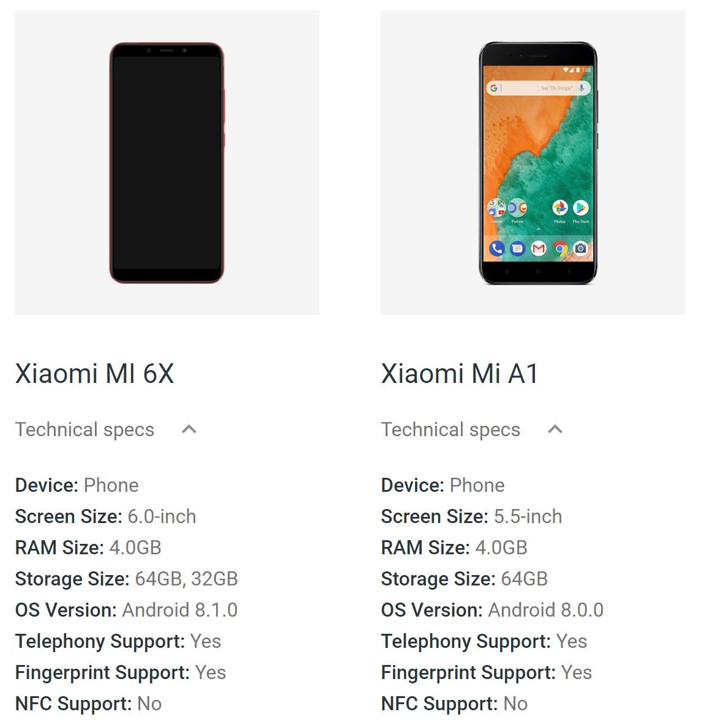This screenshot has width=702, height=728.
Task: Click Technical specs label under Mi A1
Action: coord(450,429)
